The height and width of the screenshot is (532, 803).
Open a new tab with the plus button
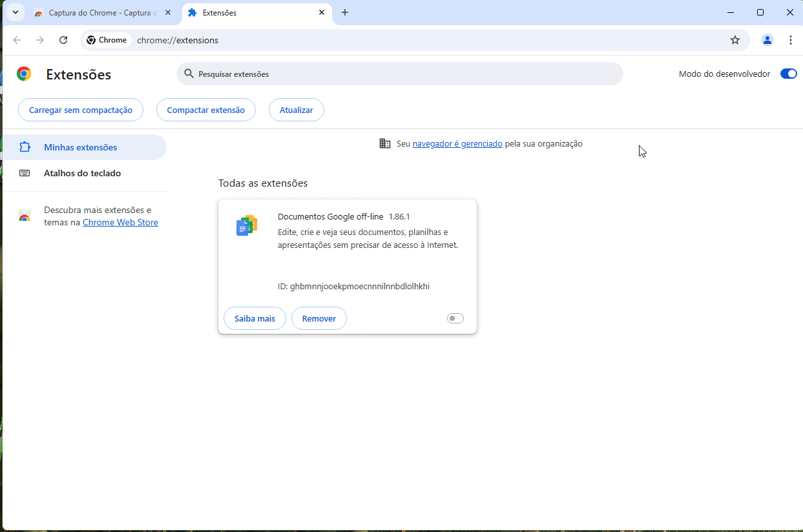click(345, 12)
